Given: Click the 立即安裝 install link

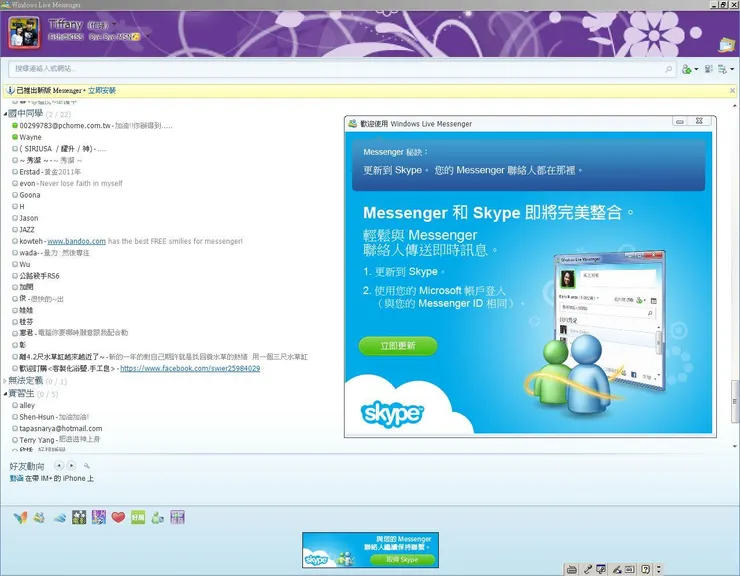Looking at the screenshot, I should (x=102, y=90).
